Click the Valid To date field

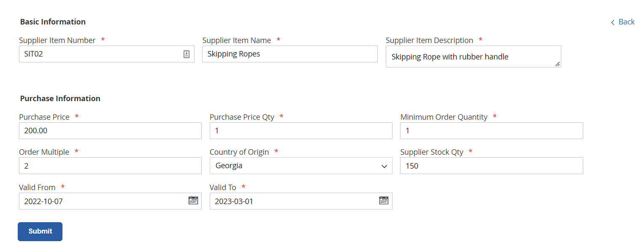tap(292, 201)
